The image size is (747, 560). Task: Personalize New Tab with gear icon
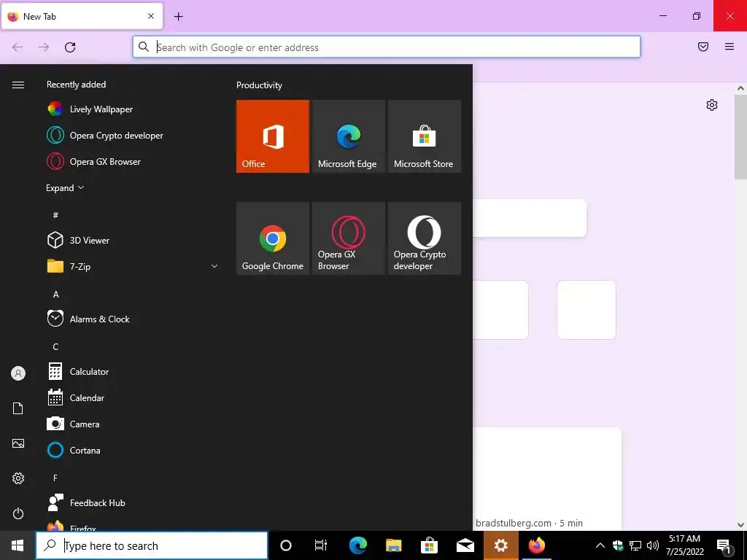pyautogui.click(x=712, y=105)
